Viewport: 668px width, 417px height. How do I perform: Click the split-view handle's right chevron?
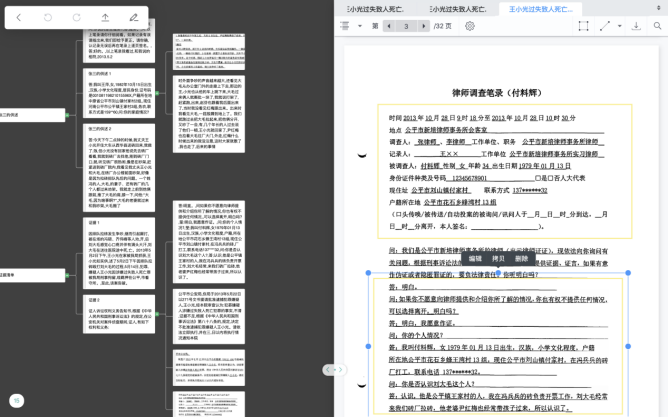[340, 370]
